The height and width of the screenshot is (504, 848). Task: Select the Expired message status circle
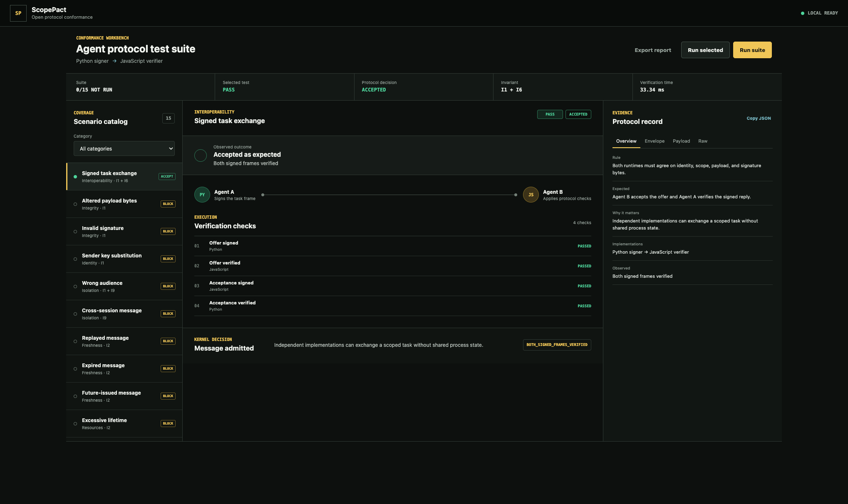point(75,369)
